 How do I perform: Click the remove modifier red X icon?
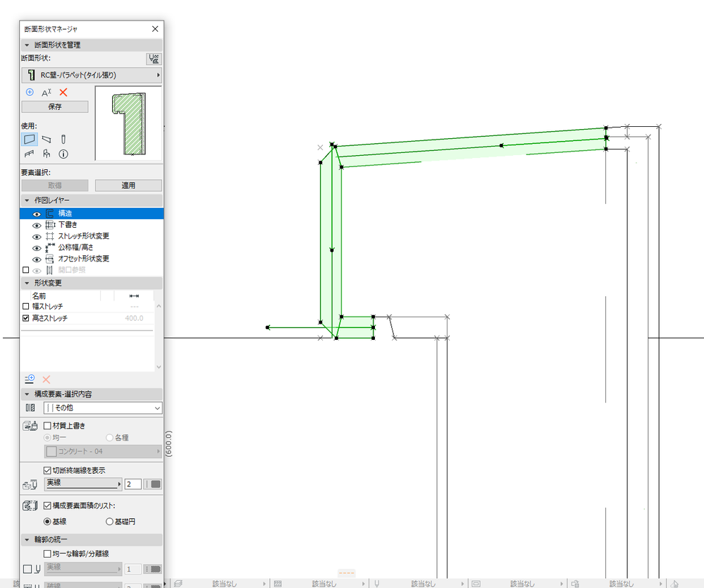pos(47,379)
